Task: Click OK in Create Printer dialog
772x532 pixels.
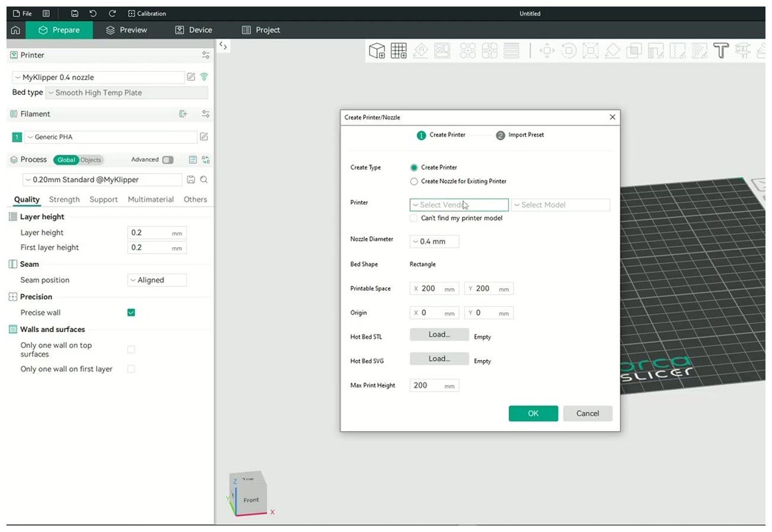Action: tap(533, 413)
